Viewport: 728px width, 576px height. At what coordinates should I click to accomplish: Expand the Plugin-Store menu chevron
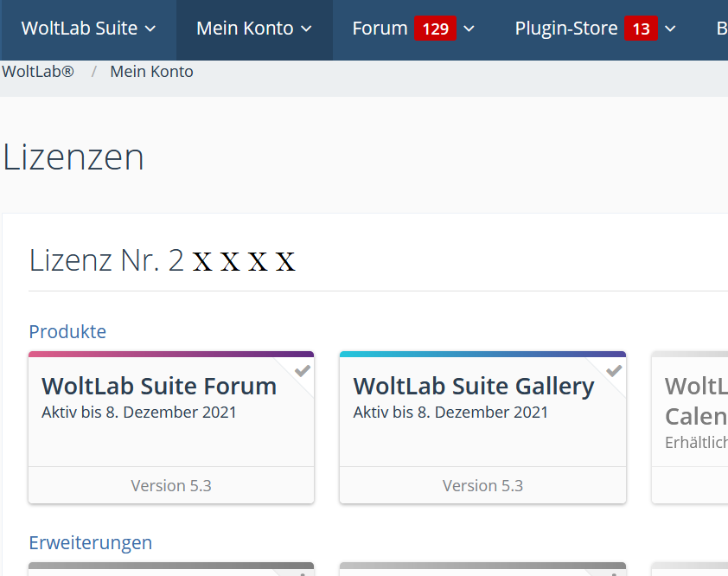click(670, 29)
